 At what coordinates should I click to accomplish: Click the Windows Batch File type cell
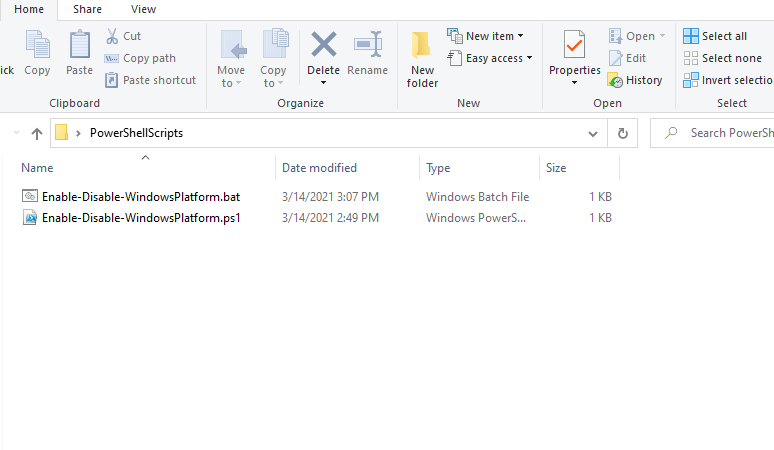point(477,197)
